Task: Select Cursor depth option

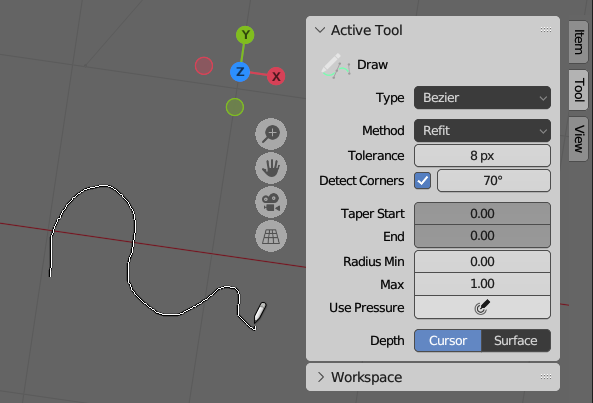Action: pyautogui.click(x=448, y=341)
